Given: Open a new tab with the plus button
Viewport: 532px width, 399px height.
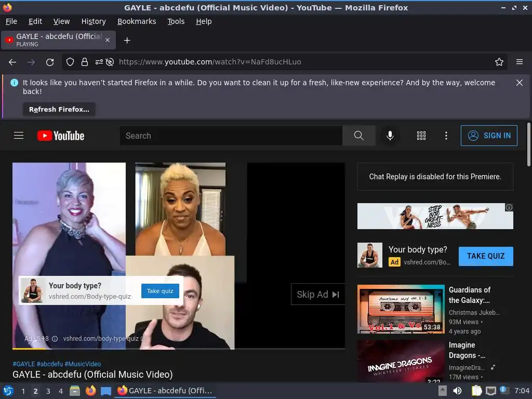Looking at the screenshot, I should click(x=127, y=41).
